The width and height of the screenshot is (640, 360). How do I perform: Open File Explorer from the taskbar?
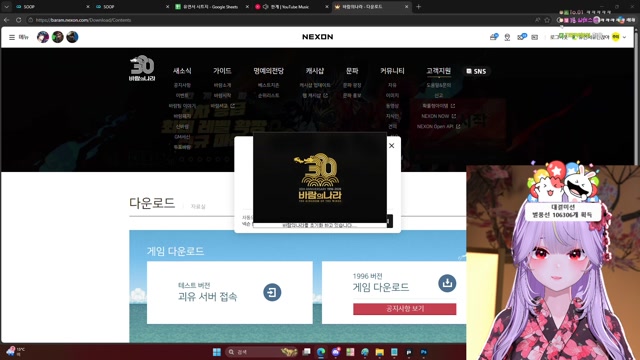point(380,352)
